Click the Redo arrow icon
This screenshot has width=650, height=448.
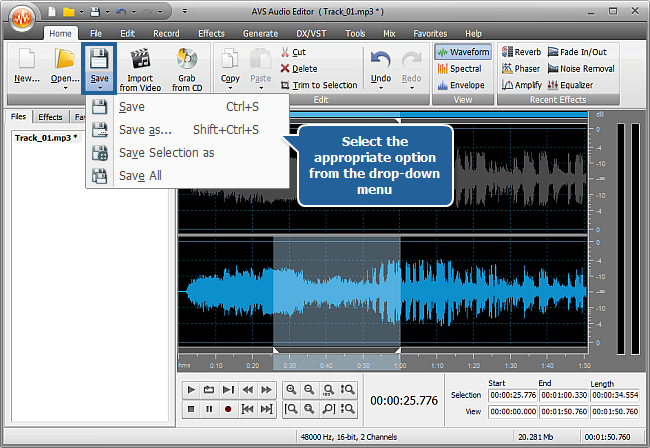pyautogui.click(x=412, y=59)
